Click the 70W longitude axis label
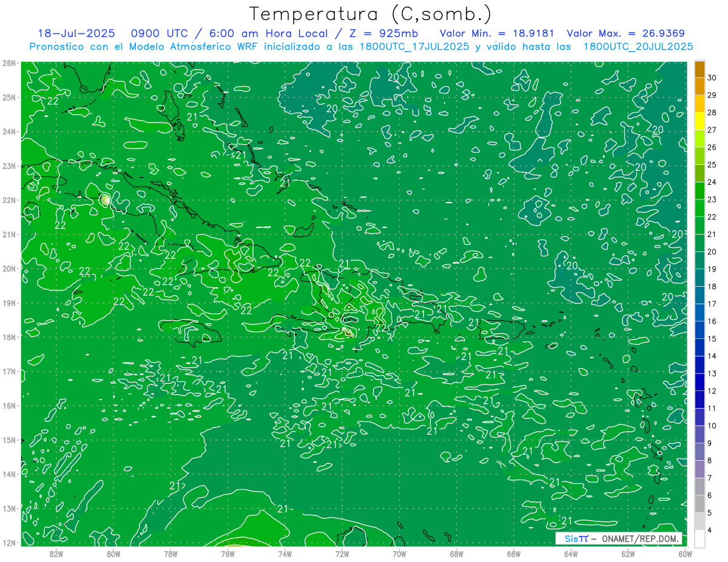The image size is (728, 562). 399,554
